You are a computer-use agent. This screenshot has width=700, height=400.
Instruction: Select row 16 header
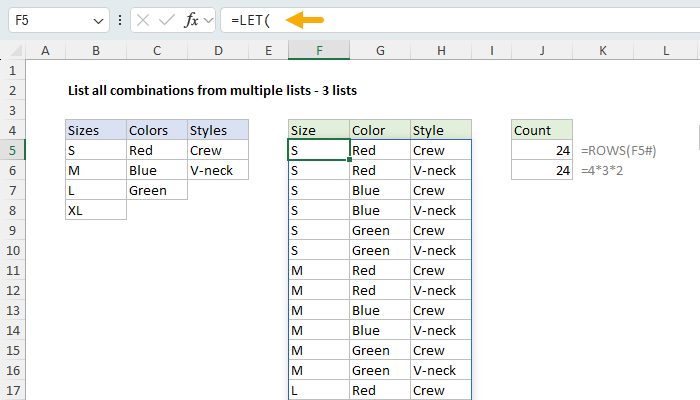[x=12, y=371]
